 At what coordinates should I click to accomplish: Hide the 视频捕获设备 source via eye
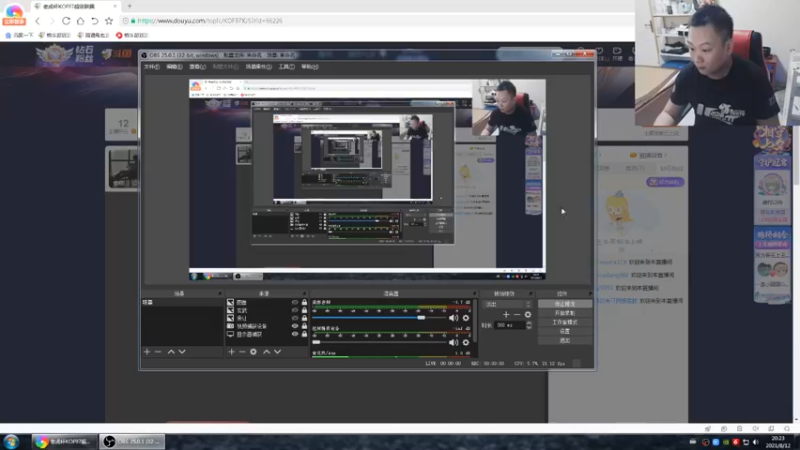pyautogui.click(x=295, y=326)
